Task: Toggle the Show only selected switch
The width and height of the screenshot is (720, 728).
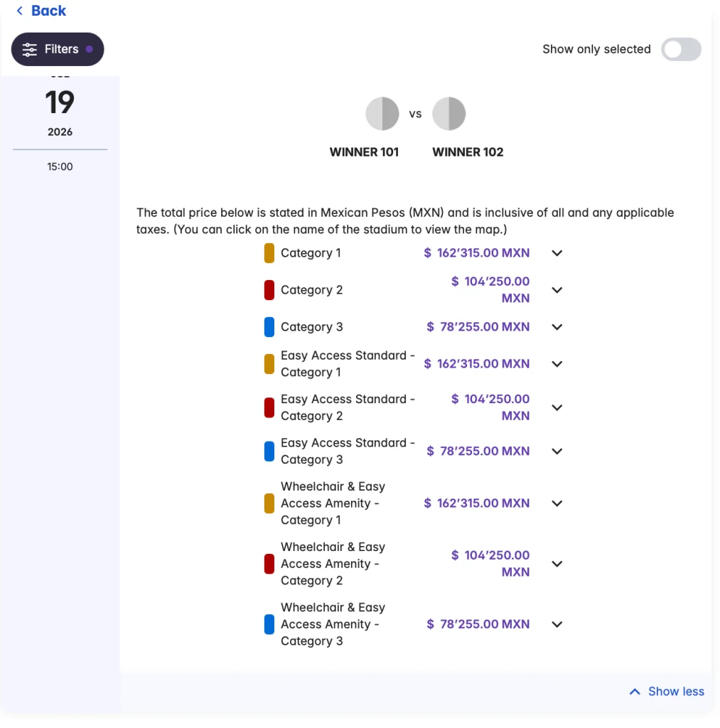Action: [x=680, y=49]
